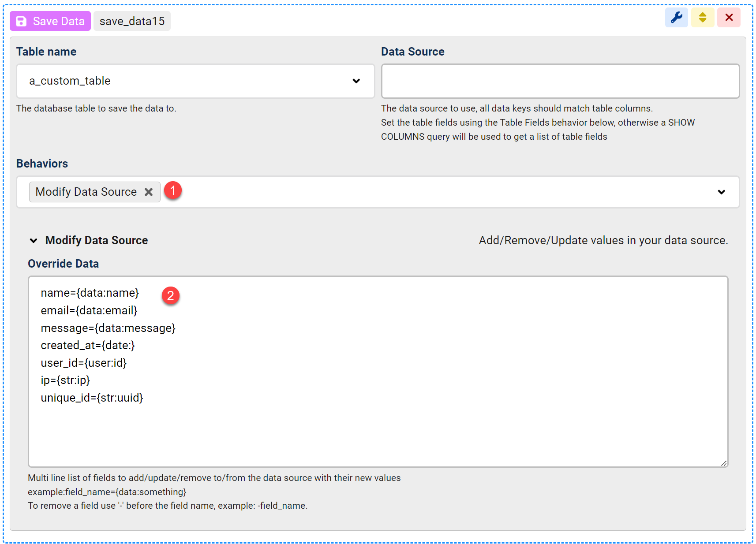Click the red number 2 annotation badge
This screenshot has height=544, width=756.
[x=171, y=296]
